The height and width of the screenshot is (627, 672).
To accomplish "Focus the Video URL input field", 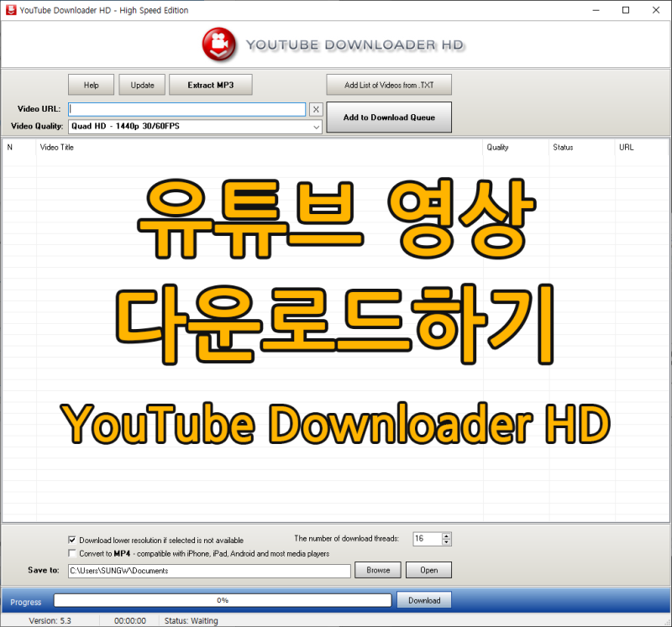I will coord(186,109).
